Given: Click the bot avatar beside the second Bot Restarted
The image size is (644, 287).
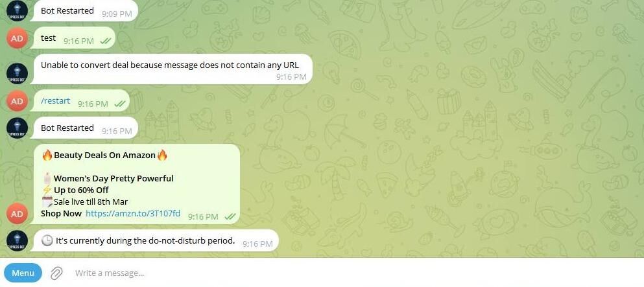Looking at the screenshot, I should [x=17, y=128].
